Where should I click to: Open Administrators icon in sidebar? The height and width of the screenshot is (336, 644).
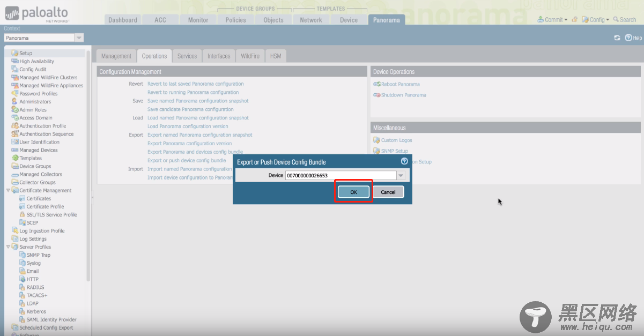15,101
